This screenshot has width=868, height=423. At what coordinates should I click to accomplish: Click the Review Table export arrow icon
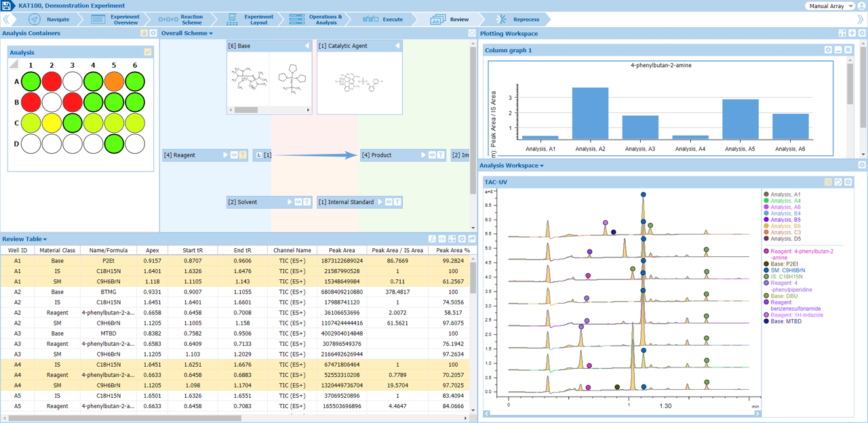click(x=472, y=239)
